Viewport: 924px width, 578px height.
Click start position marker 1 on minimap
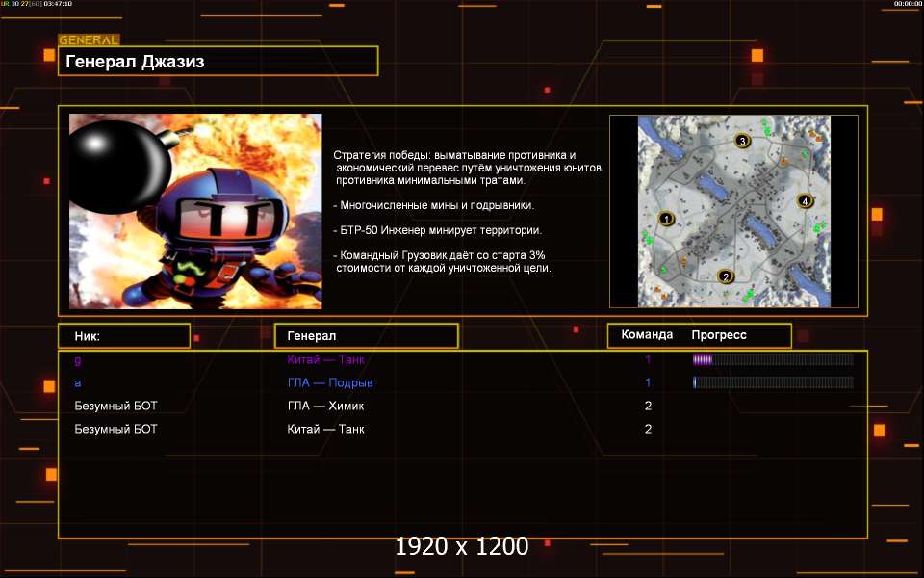point(666,219)
